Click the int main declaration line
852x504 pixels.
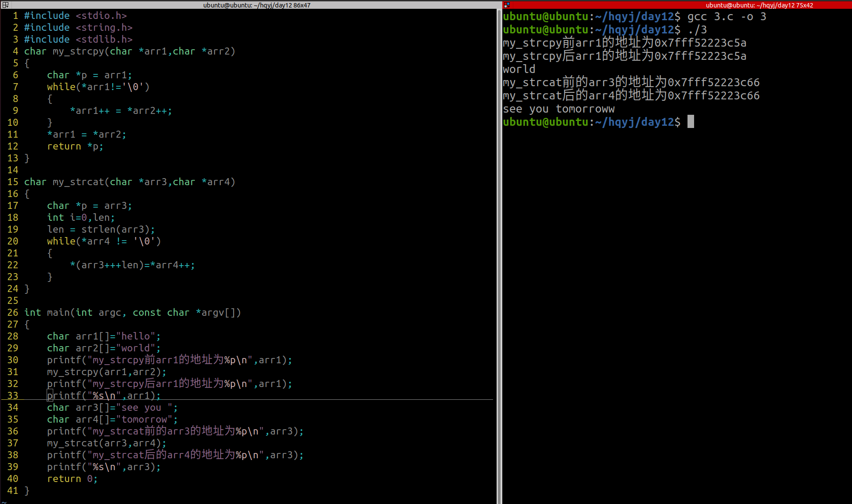point(132,313)
